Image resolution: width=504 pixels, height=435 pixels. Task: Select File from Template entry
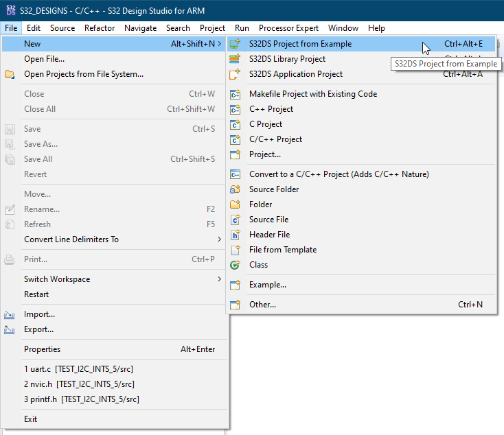(x=361, y=250)
